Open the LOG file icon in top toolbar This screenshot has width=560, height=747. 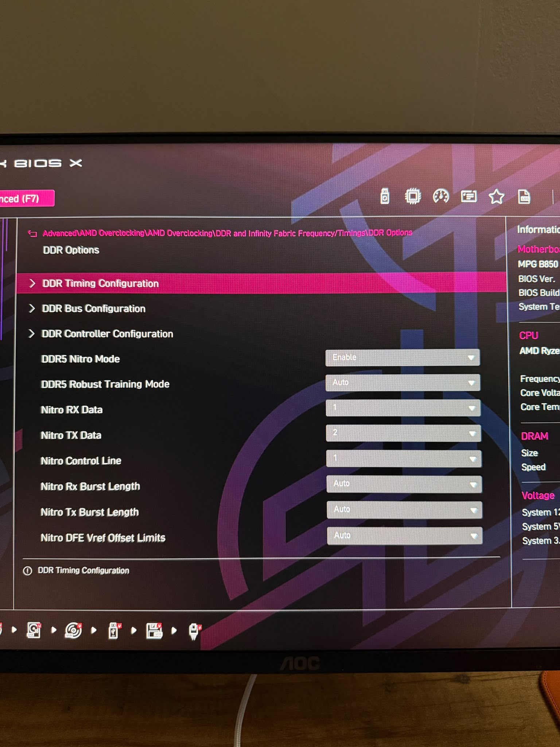(524, 197)
